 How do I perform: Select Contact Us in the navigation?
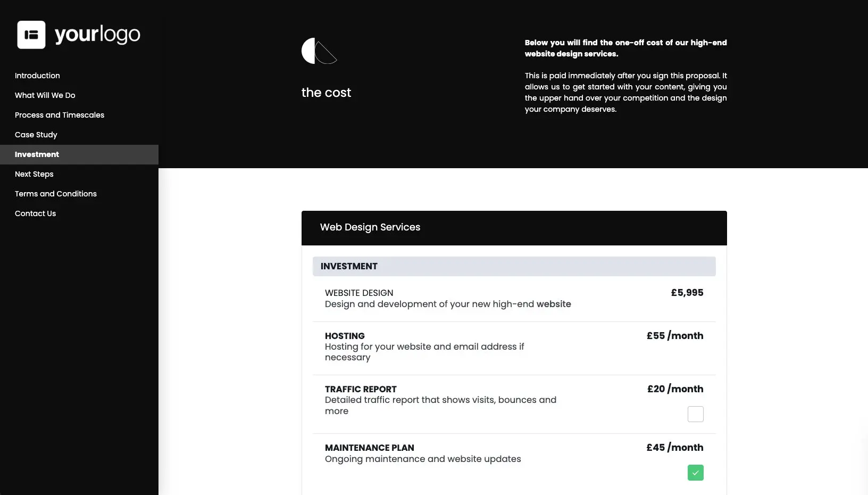click(x=35, y=213)
